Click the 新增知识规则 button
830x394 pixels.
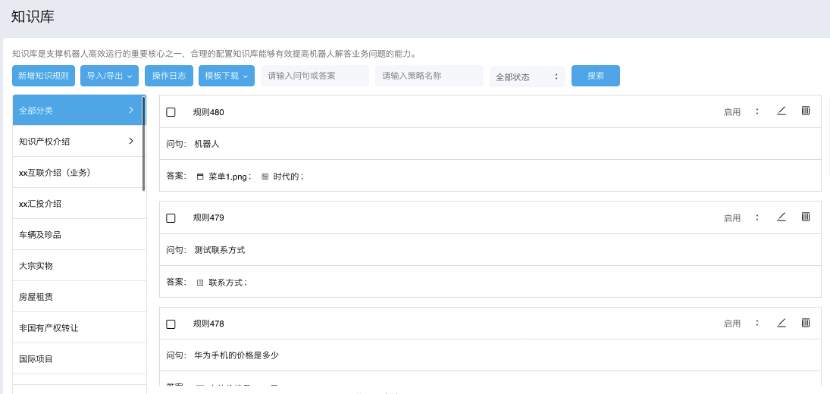[43, 76]
